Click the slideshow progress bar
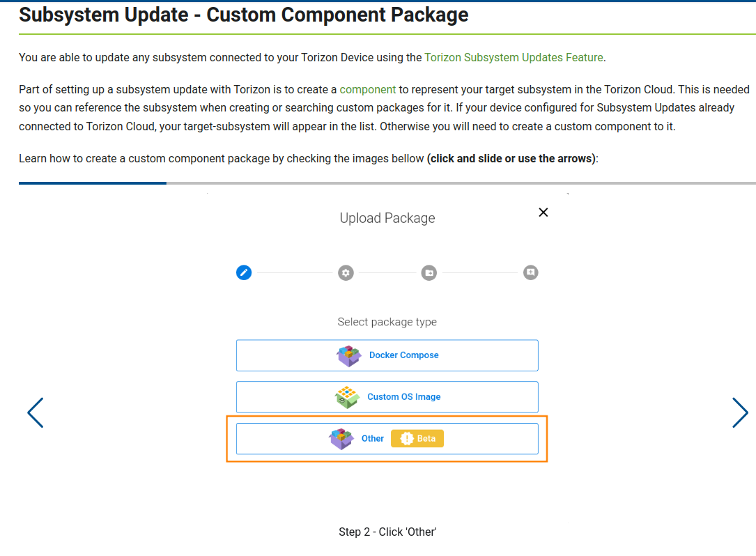 pyautogui.click(x=387, y=183)
